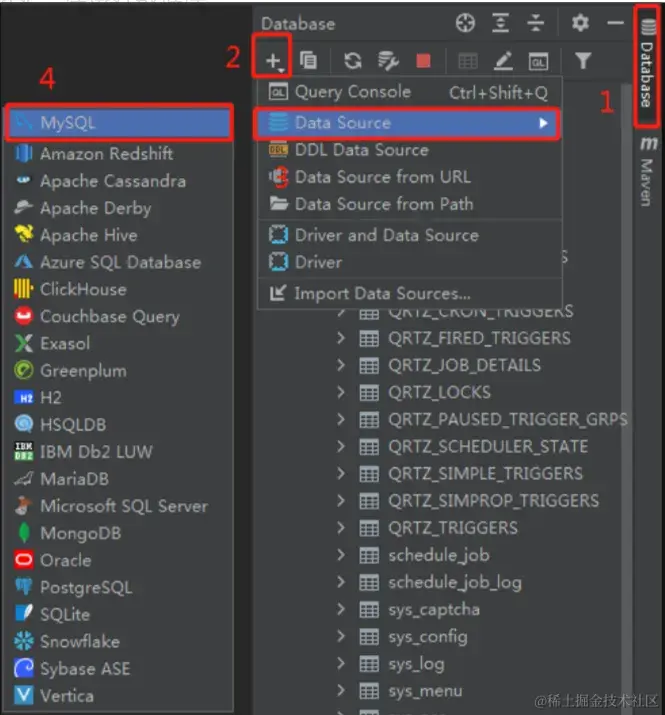Choose Microsoft SQL Server data source

pos(119,506)
